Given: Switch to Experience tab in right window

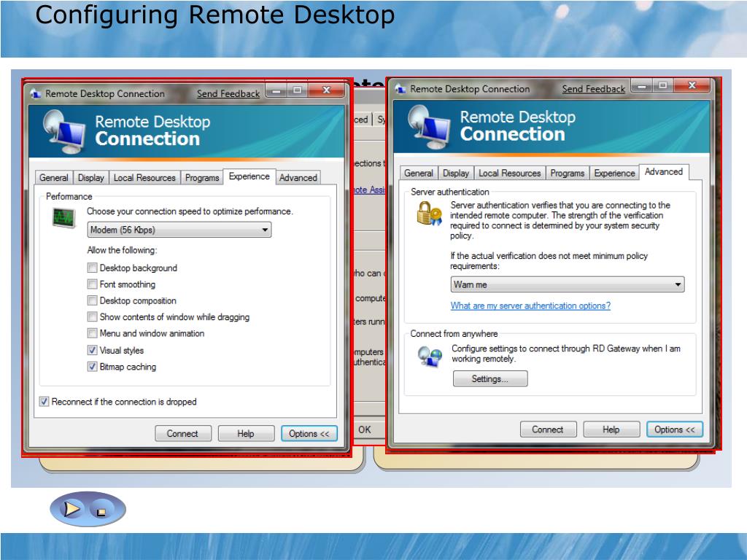Looking at the screenshot, I should click(x=614, y=173).
